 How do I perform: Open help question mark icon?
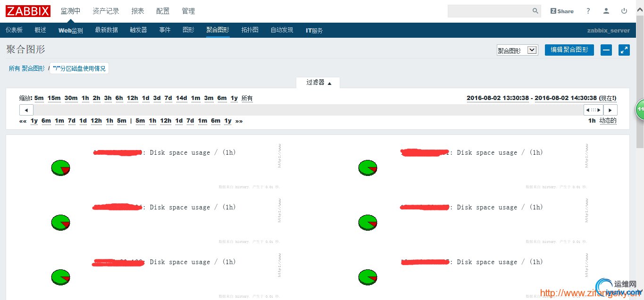click(588, 11)
